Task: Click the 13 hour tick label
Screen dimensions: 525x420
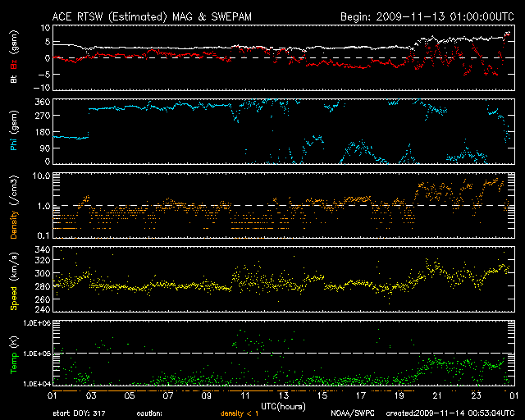Action: (283, 396)
